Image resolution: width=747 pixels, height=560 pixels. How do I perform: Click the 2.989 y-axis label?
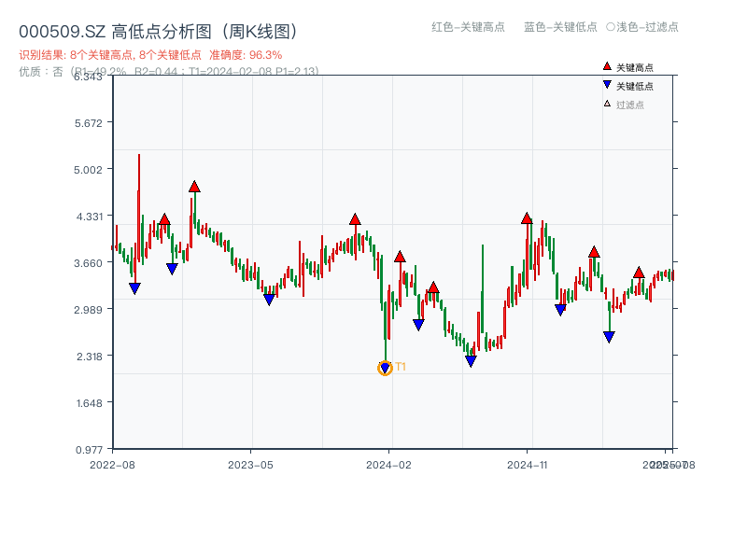88,310
